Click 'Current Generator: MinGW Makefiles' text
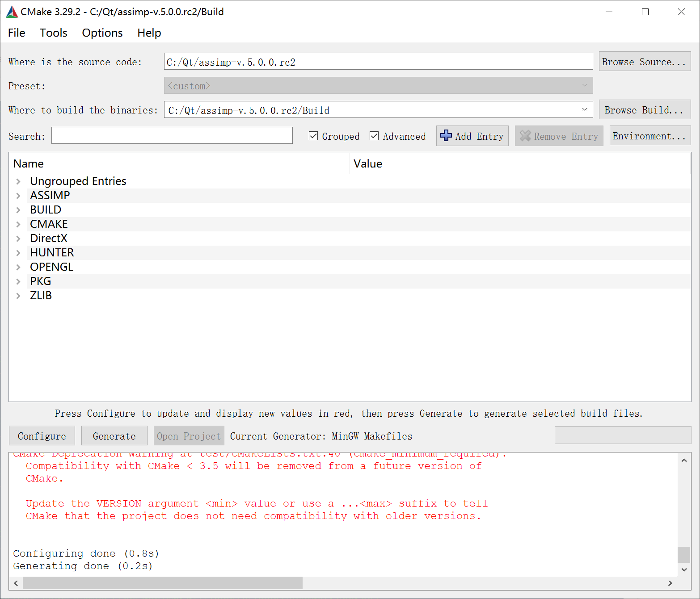The image size is (700, 599). tap(321, 436)
